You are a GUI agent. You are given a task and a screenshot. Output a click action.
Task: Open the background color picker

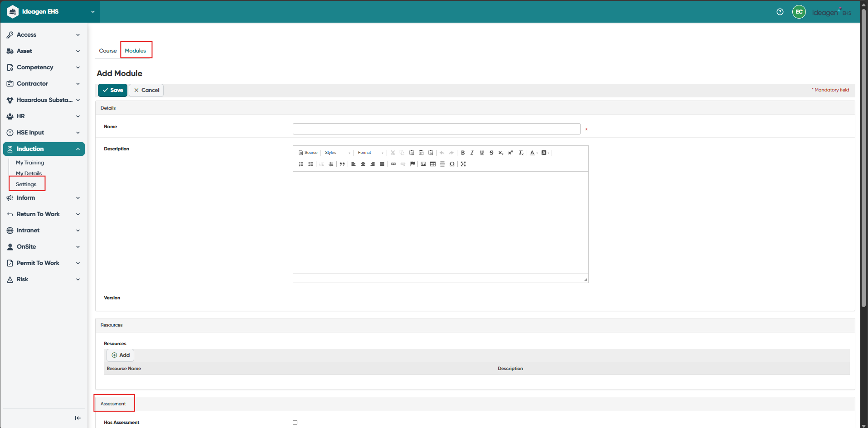point(545,153)
